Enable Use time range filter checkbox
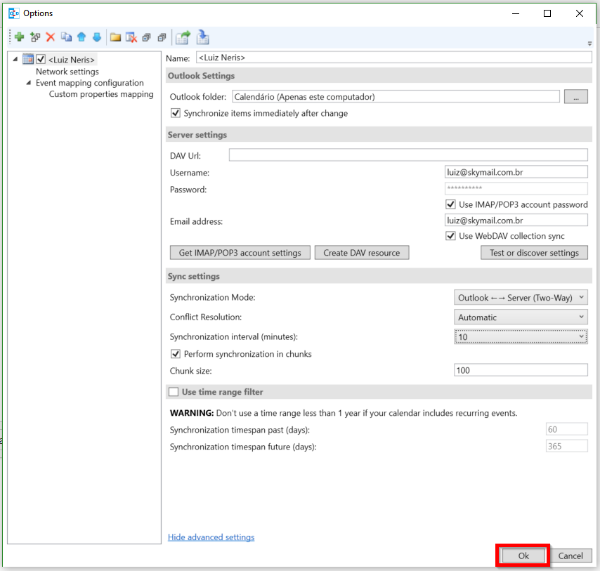600x571 pixels. coord(173,392)
